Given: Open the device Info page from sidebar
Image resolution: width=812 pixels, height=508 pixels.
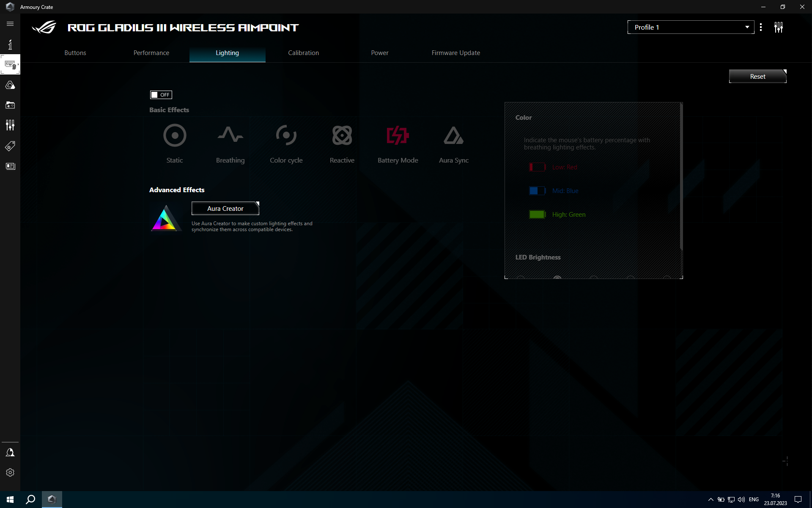Looking at the screenshot, I should pyautogui.click(x=10, y=44).
